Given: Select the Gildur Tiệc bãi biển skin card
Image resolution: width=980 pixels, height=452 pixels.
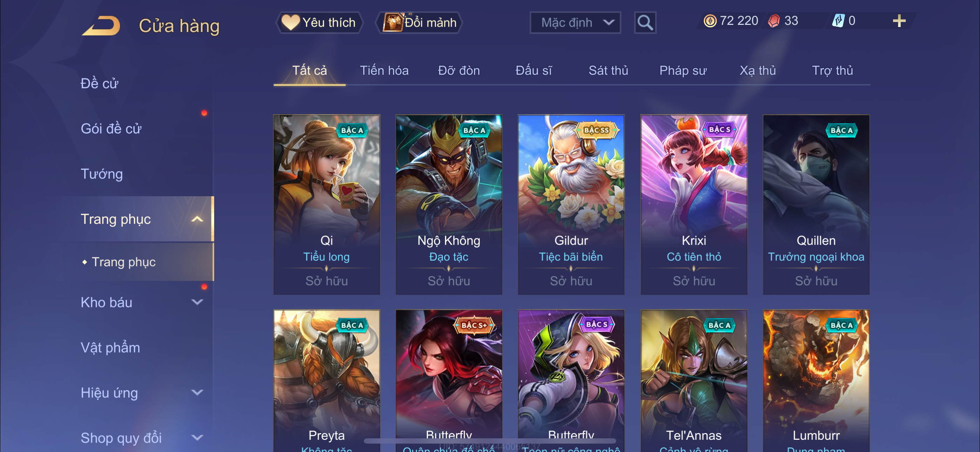Looking at the screenshot, I should [x=571, y=205].
